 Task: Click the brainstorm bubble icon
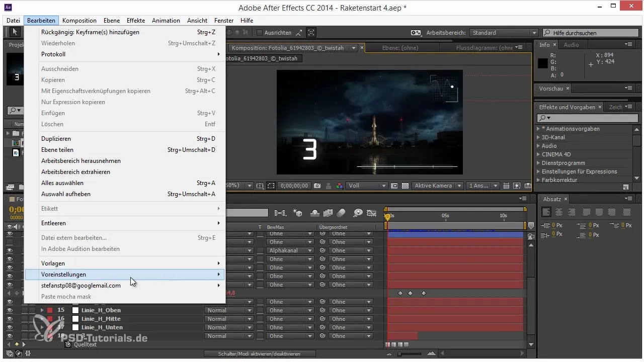pyautogui.click(x=358, y=213)
